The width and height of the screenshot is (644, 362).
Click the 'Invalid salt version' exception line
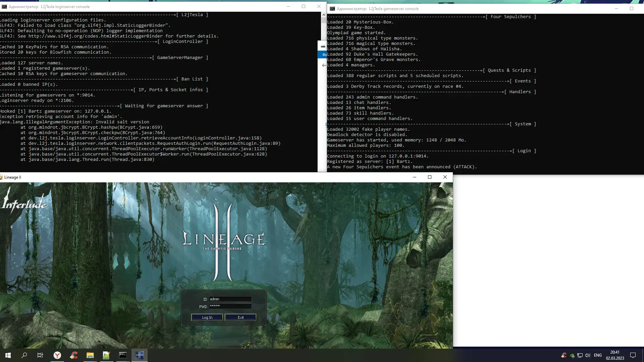[74, 122]
